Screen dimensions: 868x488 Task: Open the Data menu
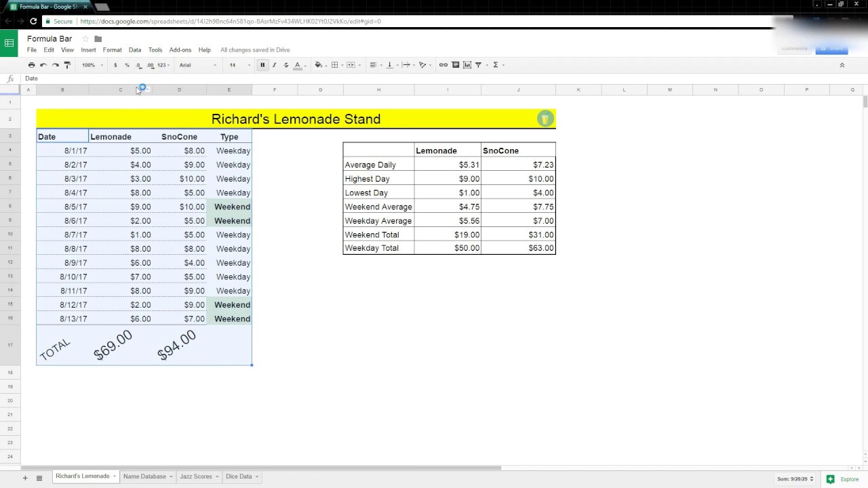[x=135, y=50]
